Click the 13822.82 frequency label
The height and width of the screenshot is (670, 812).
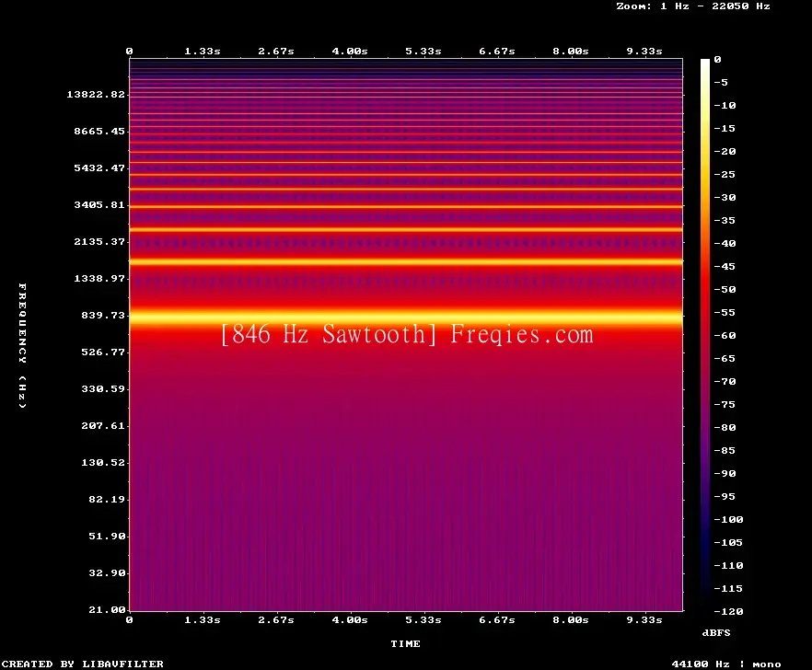pyautogui.click(x=96, y=94)
